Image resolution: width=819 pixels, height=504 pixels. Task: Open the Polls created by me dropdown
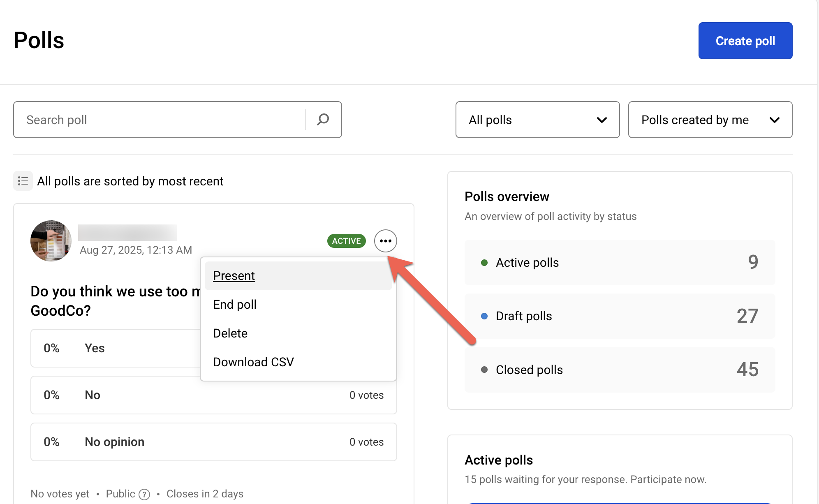(710, 120)
